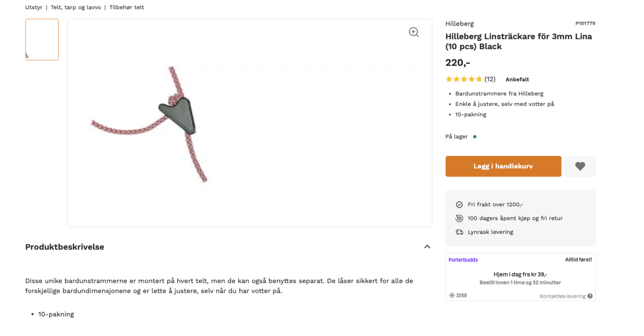Open the Kontaktløs levering help icon
The height and width of the screenshot is (336, 644).
click(x=590, y=296)
